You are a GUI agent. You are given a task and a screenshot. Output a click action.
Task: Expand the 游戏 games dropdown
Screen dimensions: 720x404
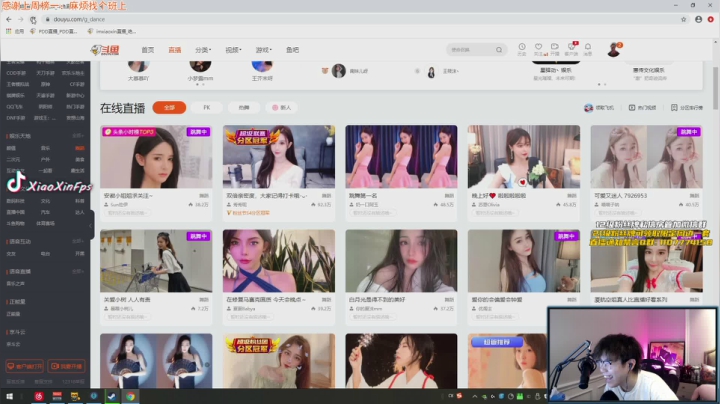pos(264,50)
